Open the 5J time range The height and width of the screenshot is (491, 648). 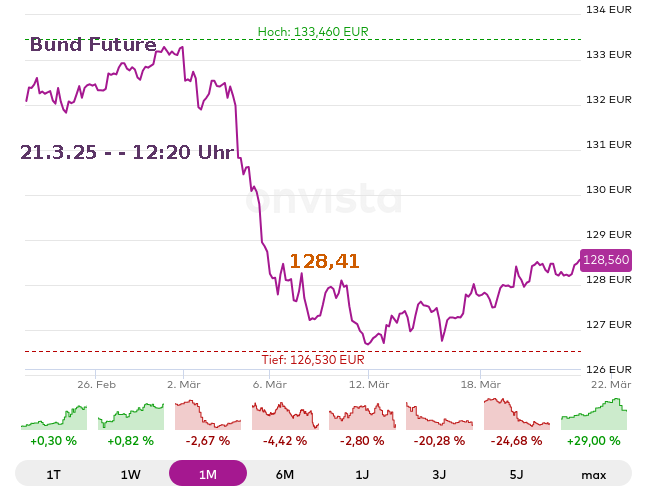coord(516,474)
